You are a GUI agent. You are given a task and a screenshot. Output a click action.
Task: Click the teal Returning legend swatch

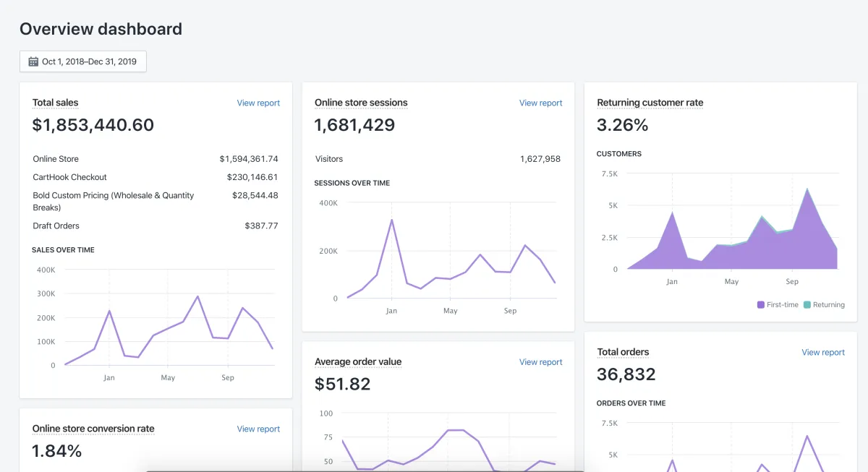coord(807,305)
